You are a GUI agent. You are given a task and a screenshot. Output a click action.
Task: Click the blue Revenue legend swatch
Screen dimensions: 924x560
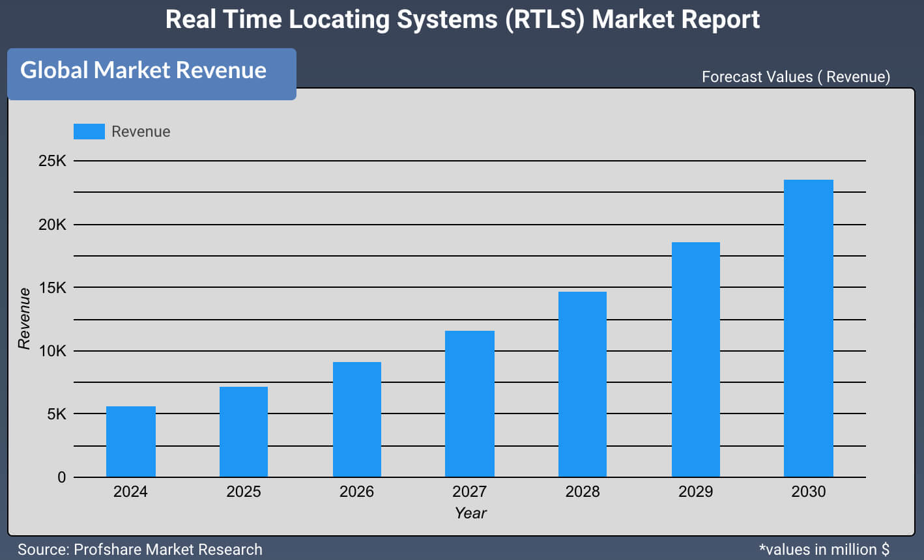pyautogui.click(x=89, y=132)
